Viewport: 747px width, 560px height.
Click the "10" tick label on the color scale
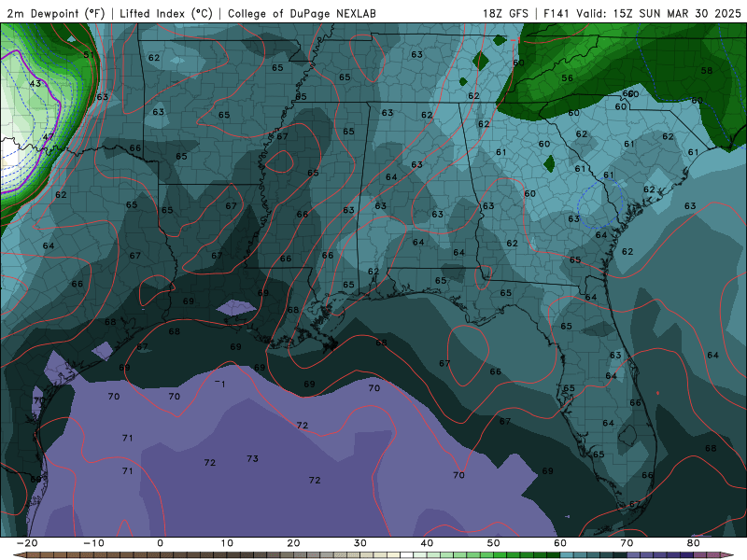pos(227,543)
